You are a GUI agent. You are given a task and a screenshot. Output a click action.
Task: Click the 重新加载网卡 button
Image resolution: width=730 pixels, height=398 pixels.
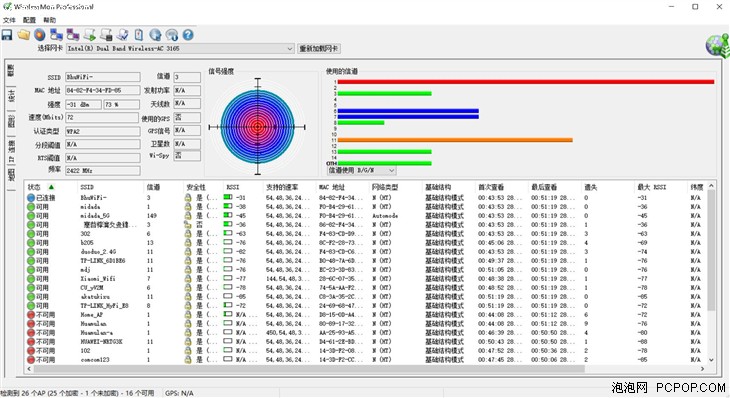click(319, 48)
